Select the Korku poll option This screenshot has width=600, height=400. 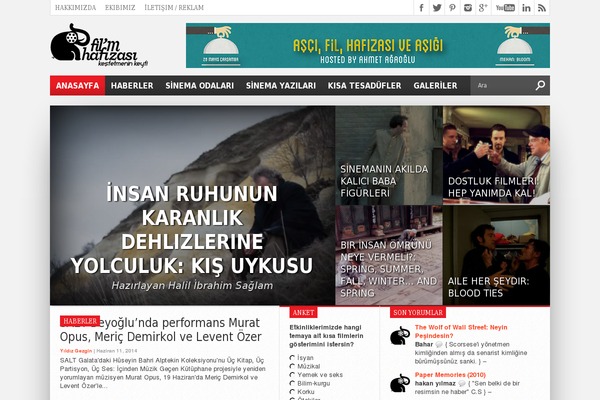click(x=292, y=391)
